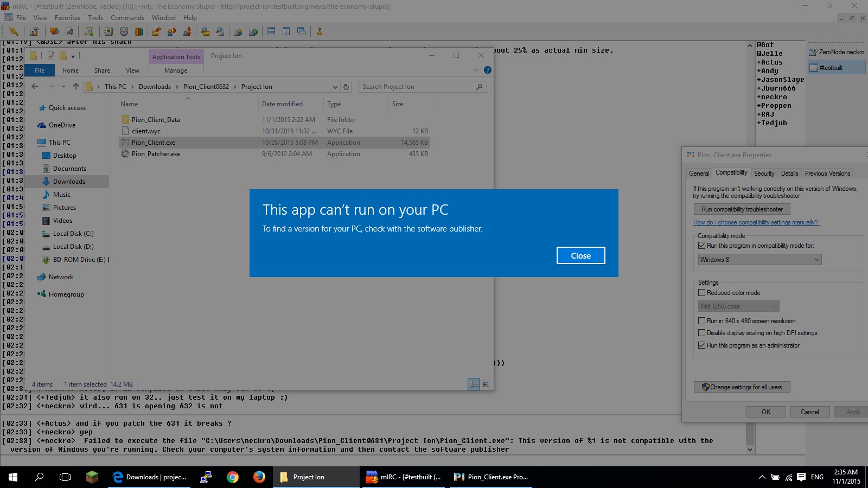This screenshot has width=868, height=488.
Task: Click mIRC DCC Chat icon
Action: click(x=172, y=31)
